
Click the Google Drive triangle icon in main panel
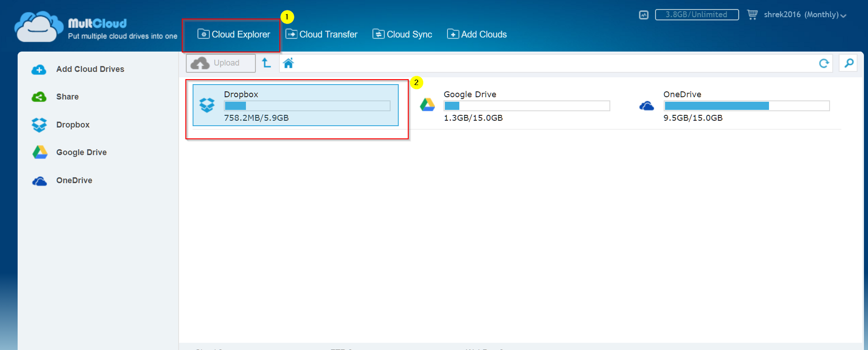(x=427, y=105)
